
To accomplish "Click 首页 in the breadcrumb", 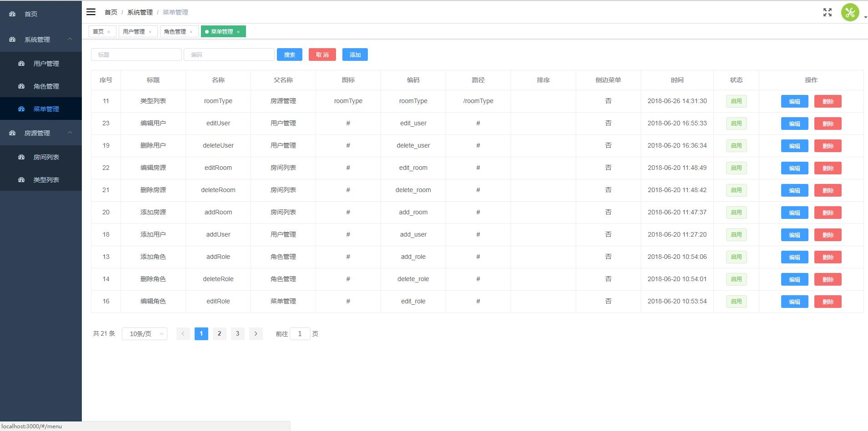I will point(111,12).
